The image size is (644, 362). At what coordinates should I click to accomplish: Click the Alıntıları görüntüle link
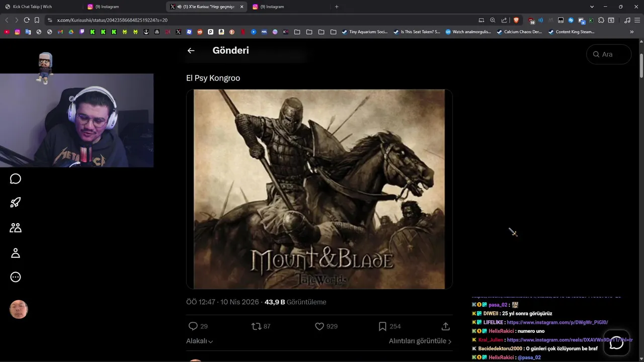tap(420, 341)
